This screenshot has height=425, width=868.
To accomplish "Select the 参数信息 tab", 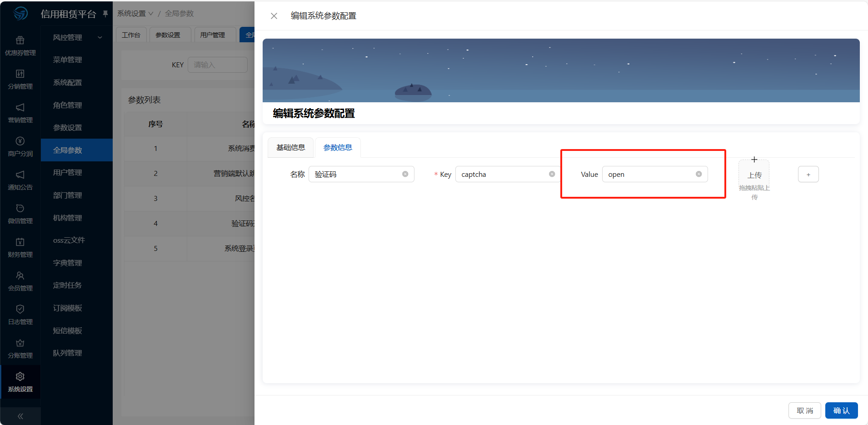I will (338, 148).
